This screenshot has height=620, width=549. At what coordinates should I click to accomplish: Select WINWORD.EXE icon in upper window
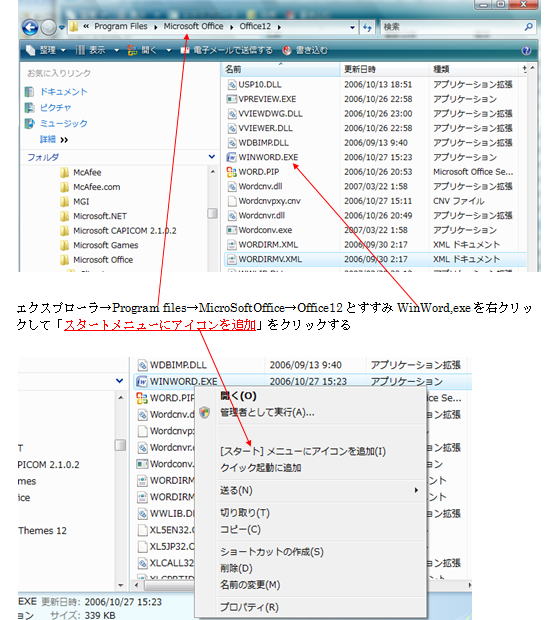(x=231, y=157)
